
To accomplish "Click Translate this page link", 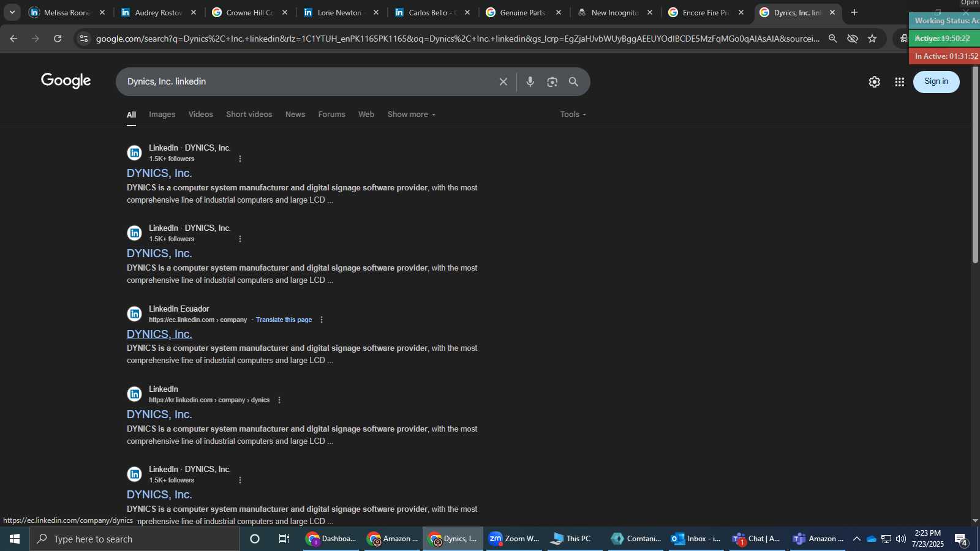I will tap(284, 320).
